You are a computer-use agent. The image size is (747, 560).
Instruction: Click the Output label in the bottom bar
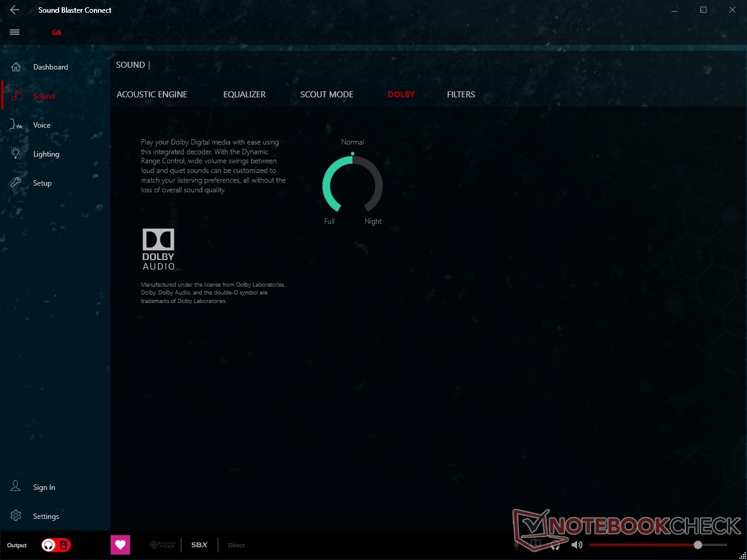point(17,545)
